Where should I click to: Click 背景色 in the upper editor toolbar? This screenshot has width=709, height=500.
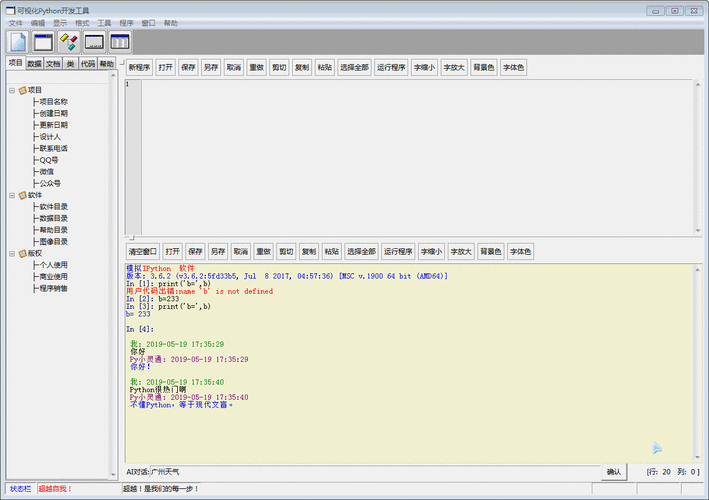(485, 68)
